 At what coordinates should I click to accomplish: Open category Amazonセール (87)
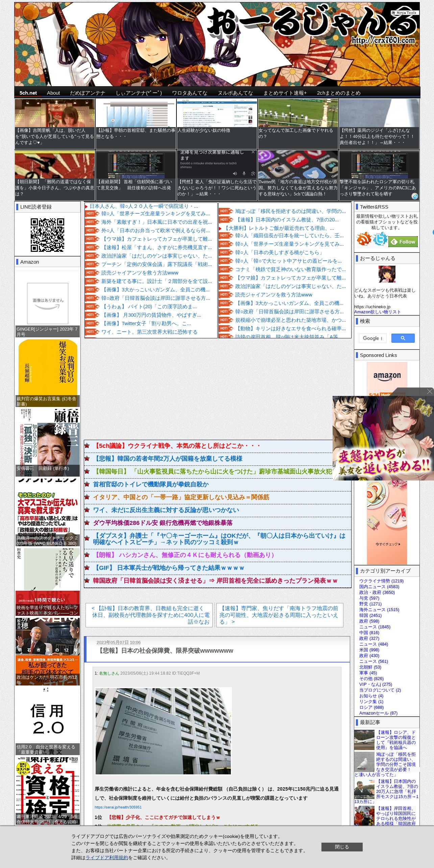pos(378,713)
